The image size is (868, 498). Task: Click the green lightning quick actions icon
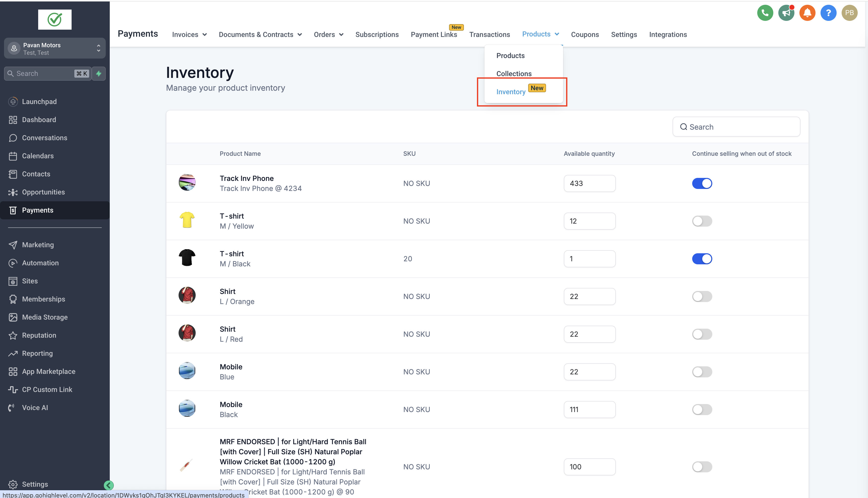pos(99,74)
